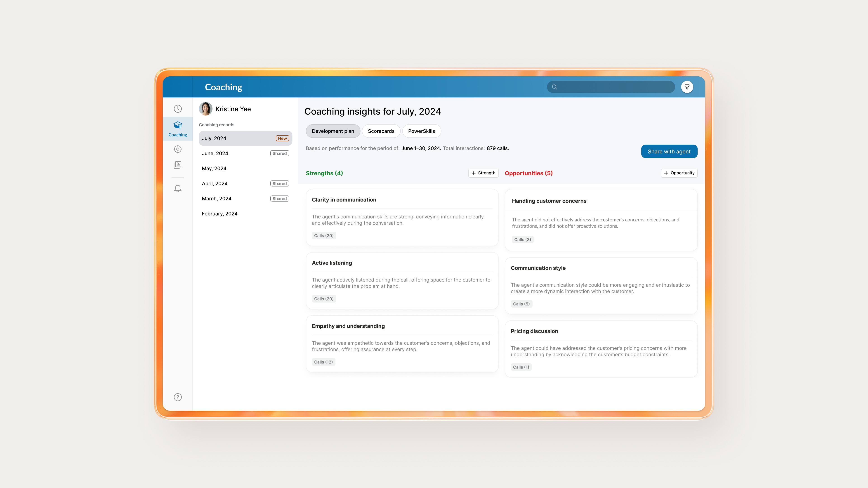Click the Coaching graduation cap icon
The image size is (868, 488).
(x=178, y=125)
